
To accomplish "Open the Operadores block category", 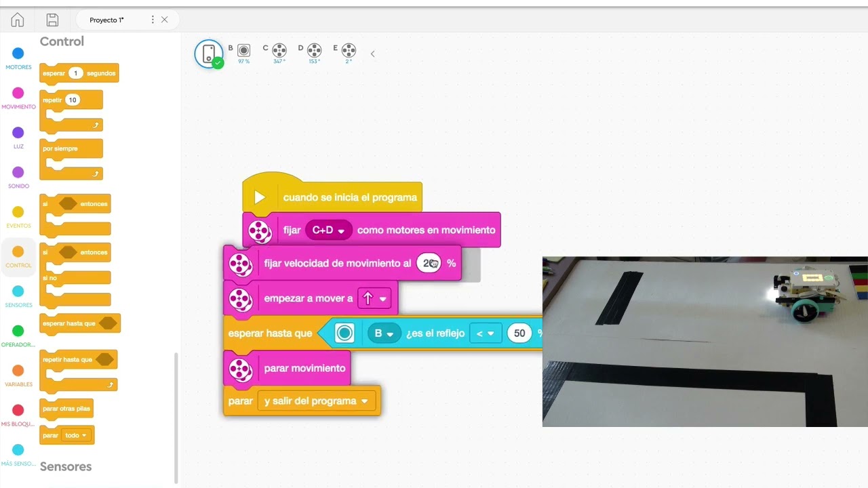I will click(x=18, y=335).
